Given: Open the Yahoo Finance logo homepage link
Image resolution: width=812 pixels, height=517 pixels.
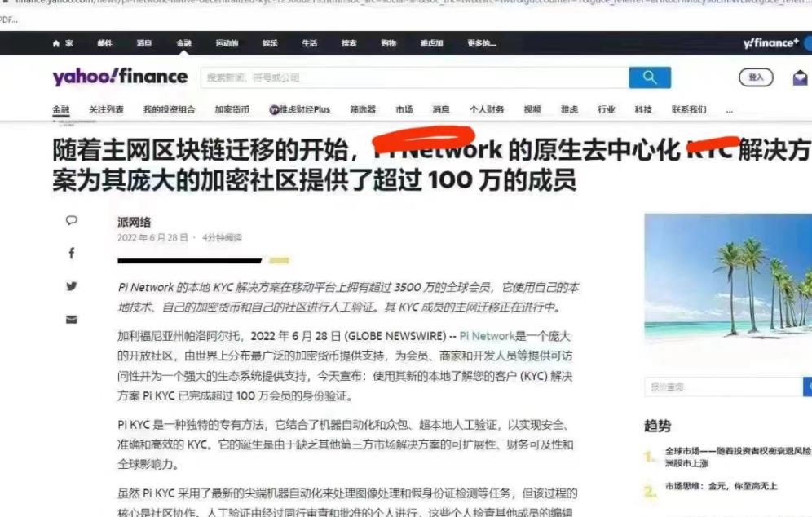Looking at the screenshot, I should click(120, 77).
